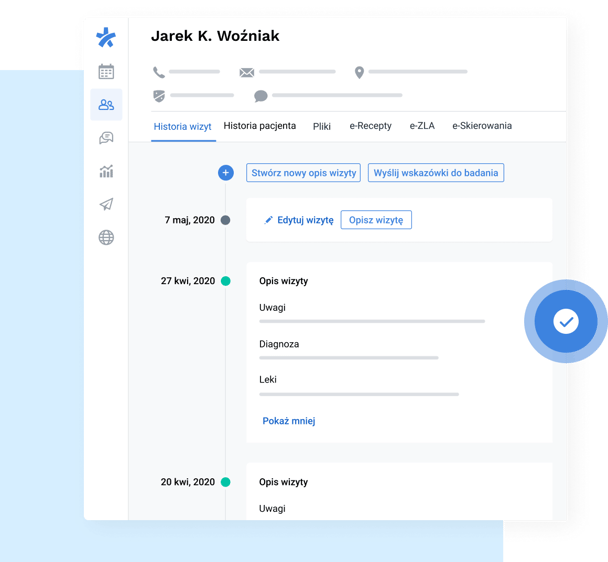Open the Pliki tab

tap(321, 127)
